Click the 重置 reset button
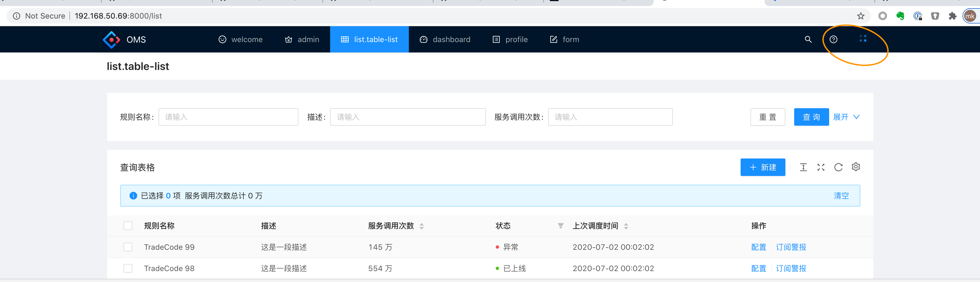Screen dimensions: 980x282 767,117
